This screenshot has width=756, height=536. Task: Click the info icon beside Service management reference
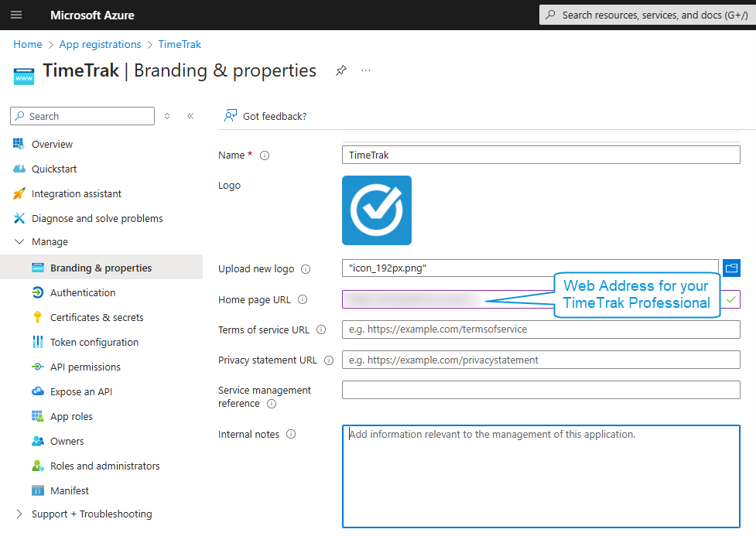pos(272,404)
